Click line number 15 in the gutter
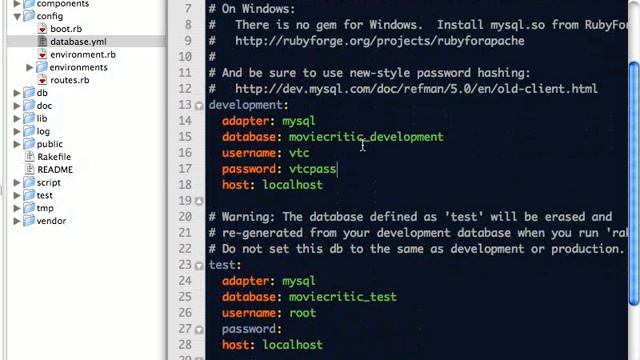The width and height of the screenshot is (640, 360). tap(185, 137)
